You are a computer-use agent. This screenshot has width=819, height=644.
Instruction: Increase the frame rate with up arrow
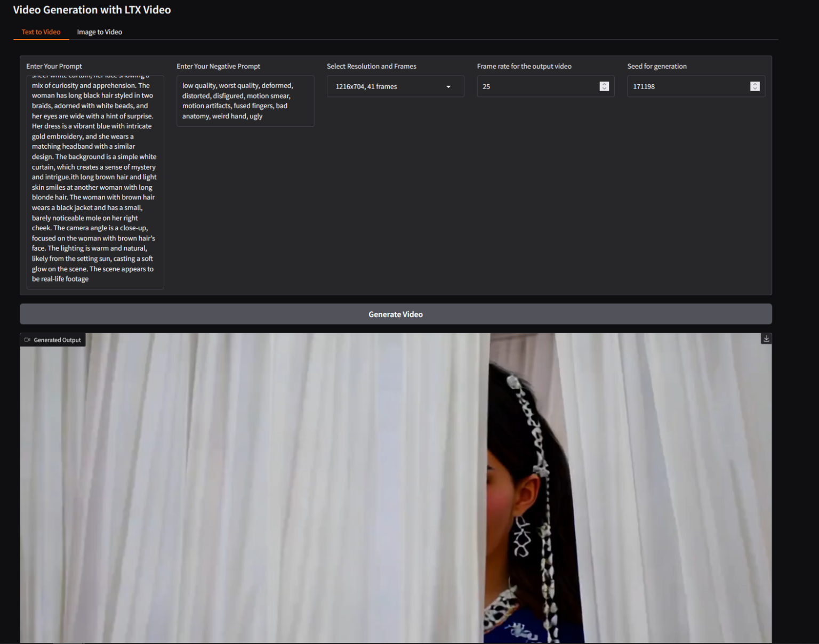604,84
